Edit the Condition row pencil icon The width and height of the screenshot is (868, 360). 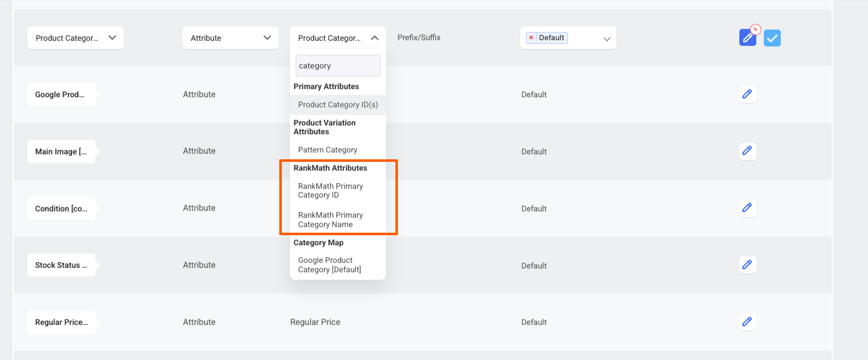(747, 208)
